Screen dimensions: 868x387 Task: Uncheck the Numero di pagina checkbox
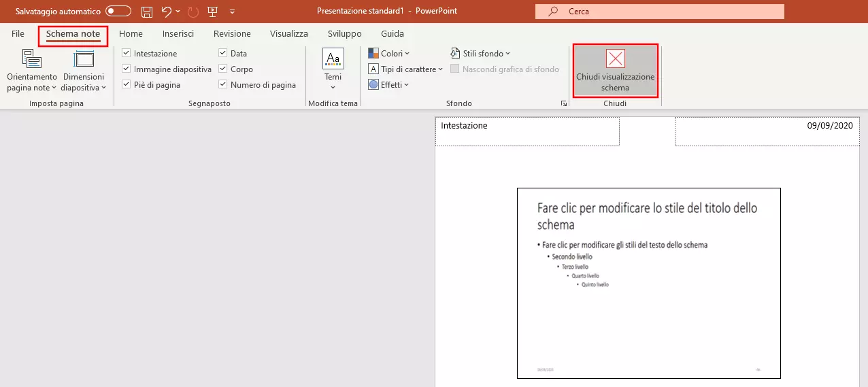click(x=223, y=85)
